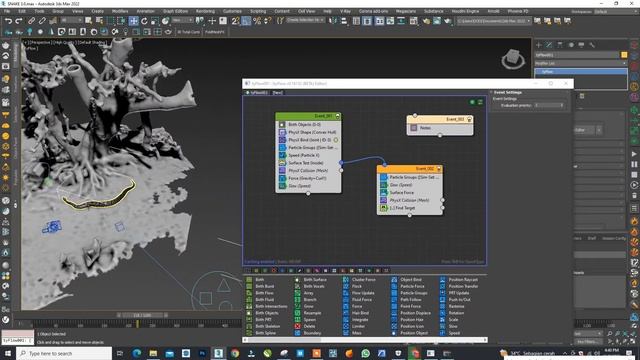Open the selection filter dropdown

point(71,20)
